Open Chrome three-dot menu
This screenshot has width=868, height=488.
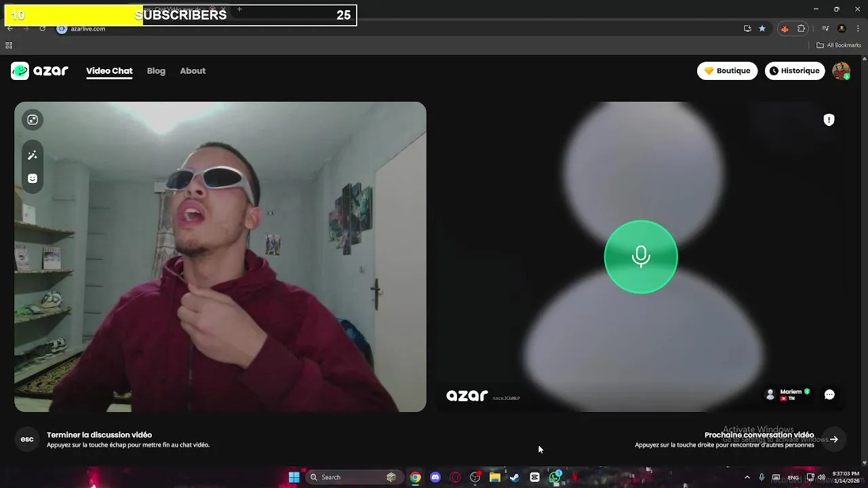857,28
